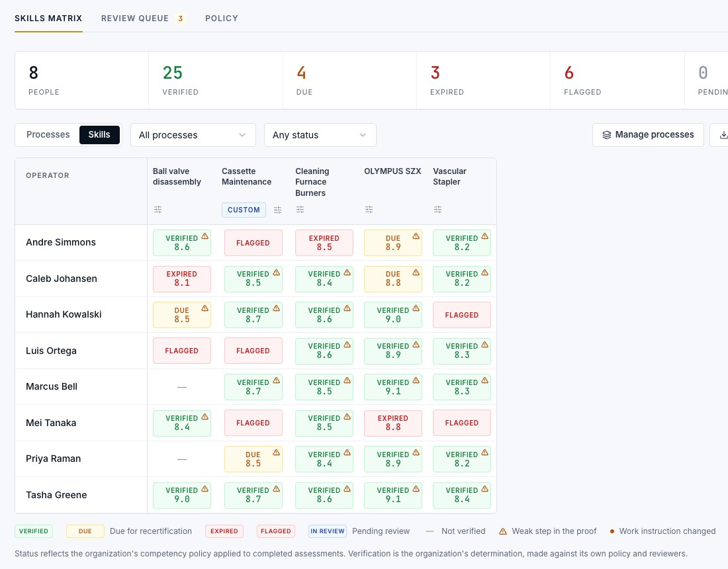Click warning icon on Andre Simmons Ball valve cell
The image size is (728, 569).
pyautogui.click(x=205, y=236)
